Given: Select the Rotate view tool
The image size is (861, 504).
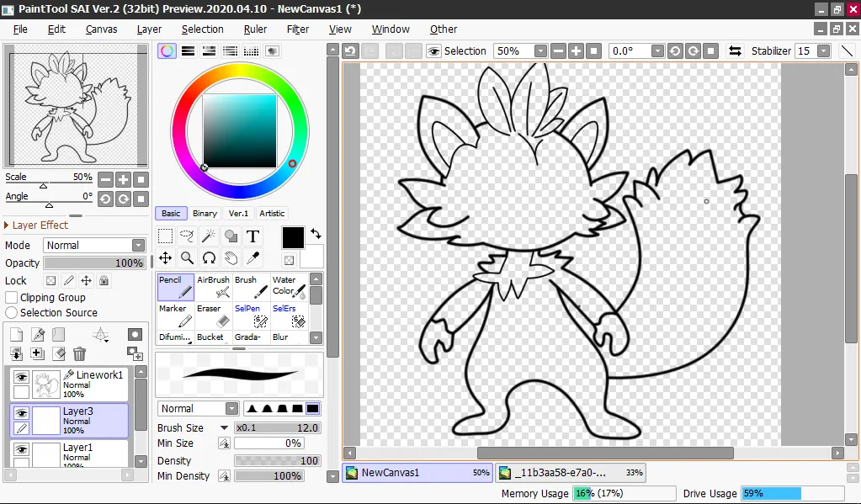Looking at the screenshot, I should [x=209, y=258].
